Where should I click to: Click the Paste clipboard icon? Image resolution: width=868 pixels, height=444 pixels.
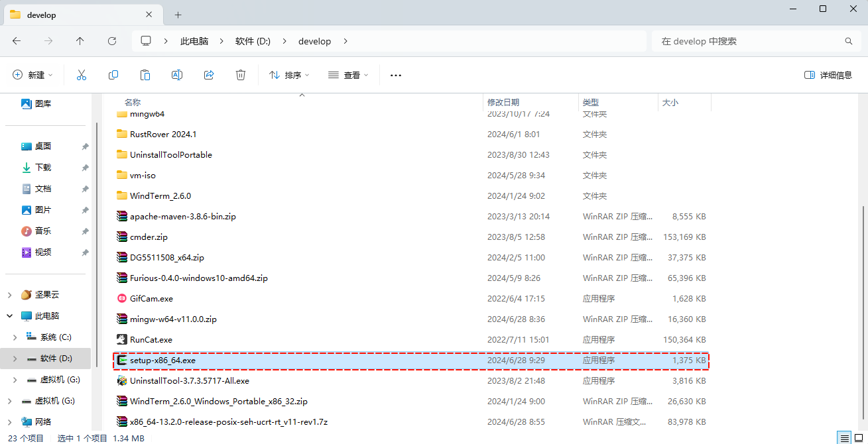pyautogui.click(x=145, y=76)
